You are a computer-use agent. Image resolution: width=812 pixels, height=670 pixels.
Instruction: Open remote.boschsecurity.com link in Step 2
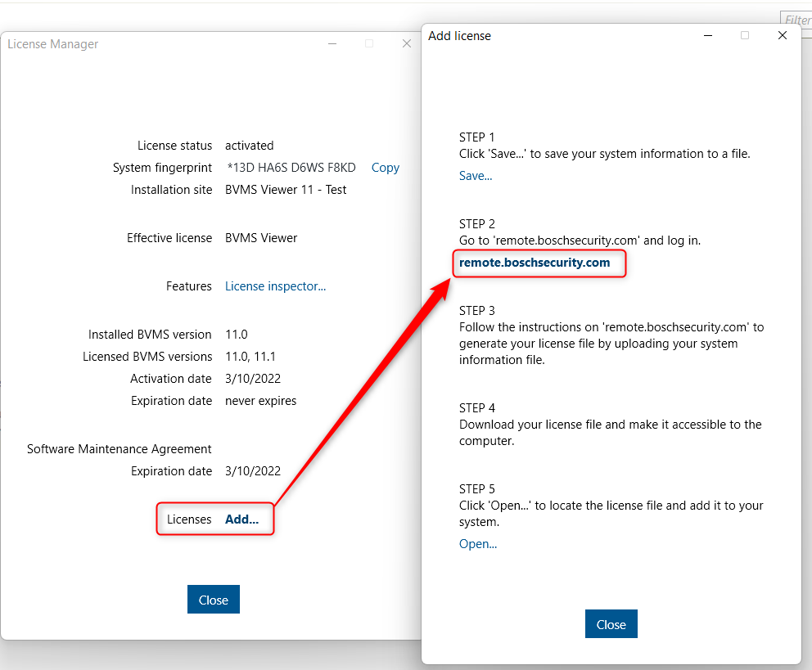(x=535, y=263)
